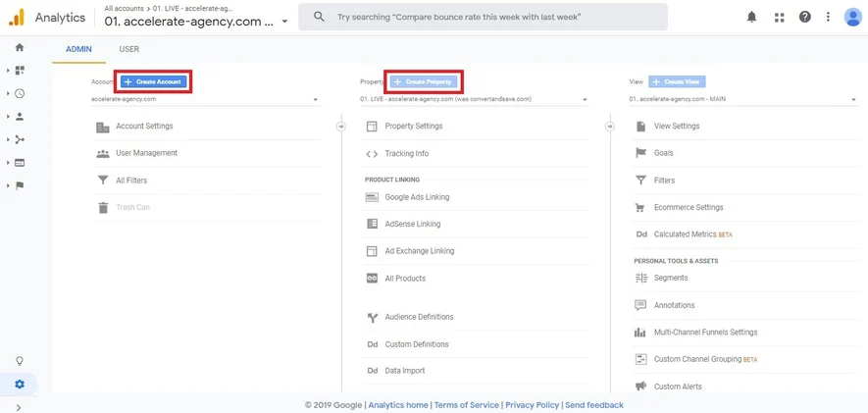This screenshot has height=413, width=868.
Task: Open the three-dot more options menu
Action: pyautogui.click(x=828, y=17)
